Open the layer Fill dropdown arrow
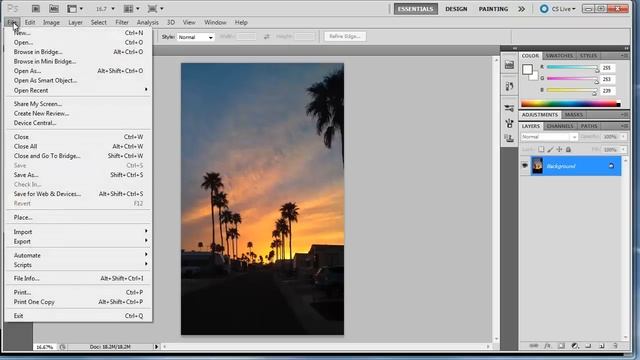The height and width of the screenshot is (360, 640). tap(623, 149)
